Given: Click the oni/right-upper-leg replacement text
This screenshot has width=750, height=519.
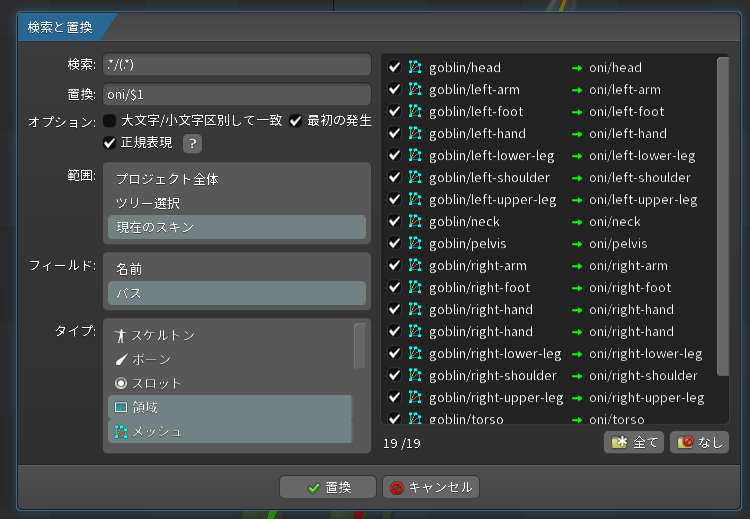Looking at the screenshot, I should coord(647,398).
